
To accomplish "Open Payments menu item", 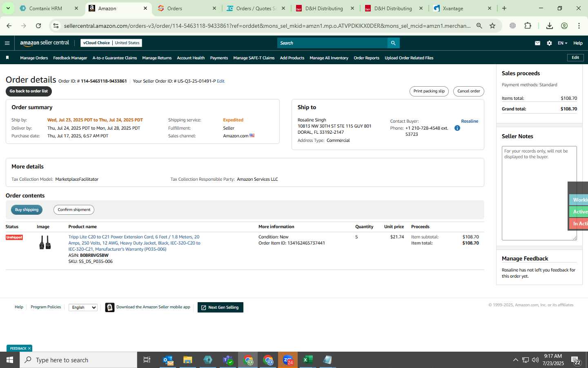I will [x=219, y=58].
